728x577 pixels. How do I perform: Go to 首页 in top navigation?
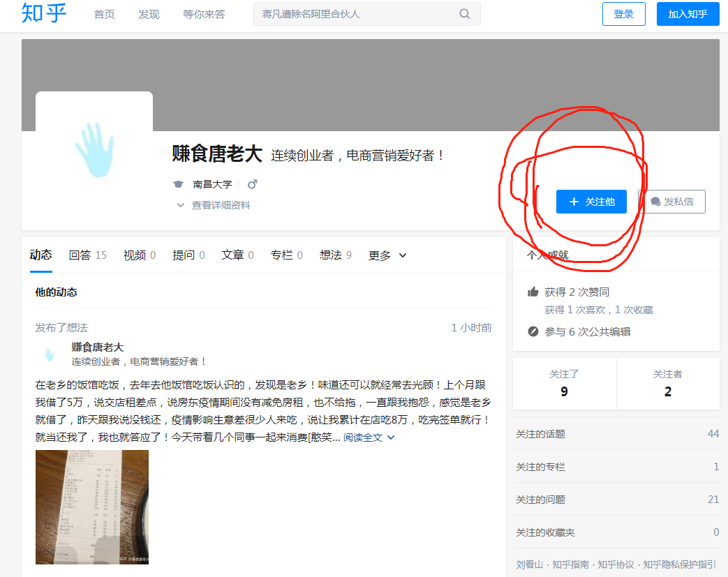click(104, 15)
